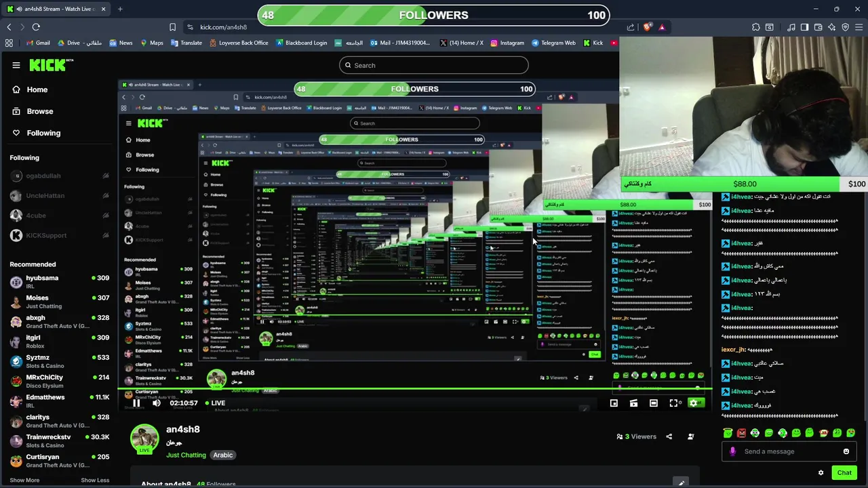The width and height of the screenshot is (868, 488).
Task: Bookmark this page with the bookmark icon
Action: tap(172, 27)
